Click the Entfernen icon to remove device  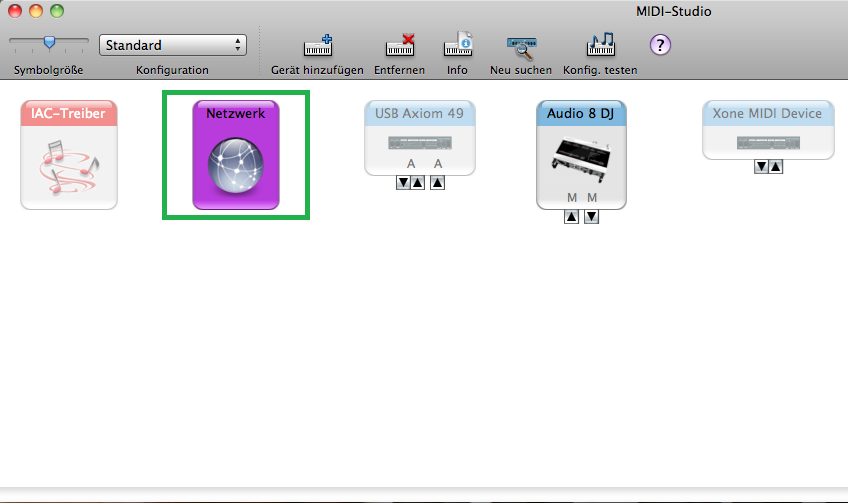pyautogui.click(x=399, y=46)
